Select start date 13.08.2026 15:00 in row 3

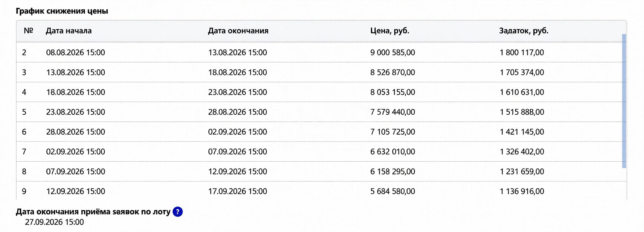click(x=76, y=72)
